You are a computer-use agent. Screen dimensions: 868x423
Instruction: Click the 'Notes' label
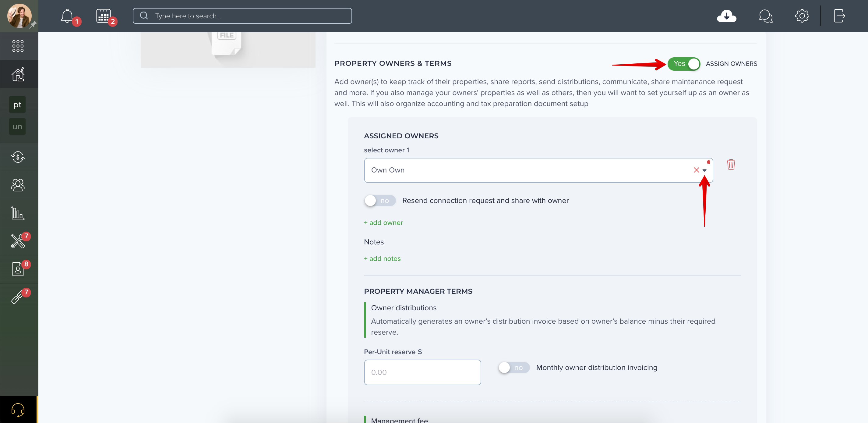coord(374,242)
